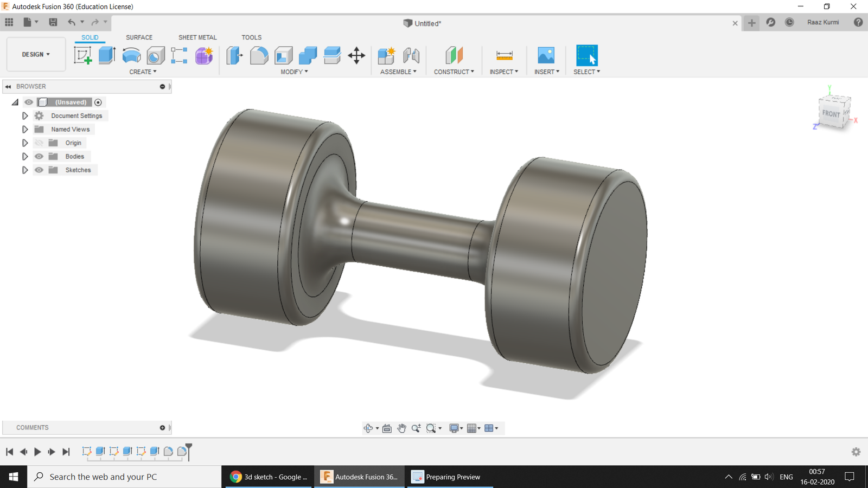
Task: Select the Shell tool
Action: [x=284, y=55]
